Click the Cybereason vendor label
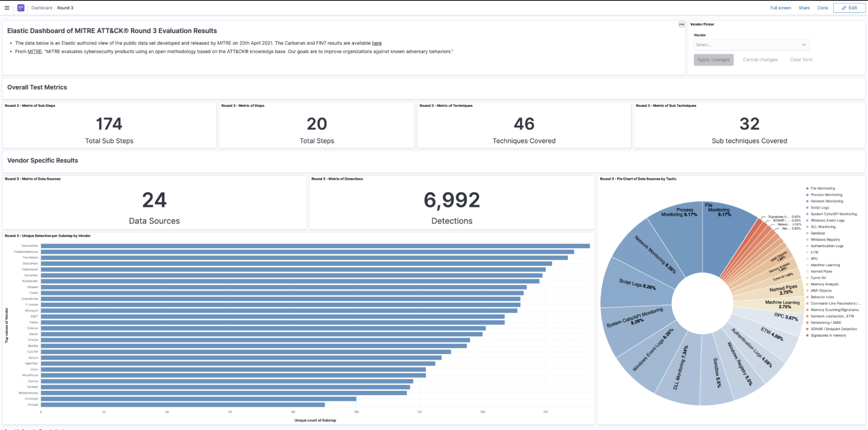 click(30, 269)
